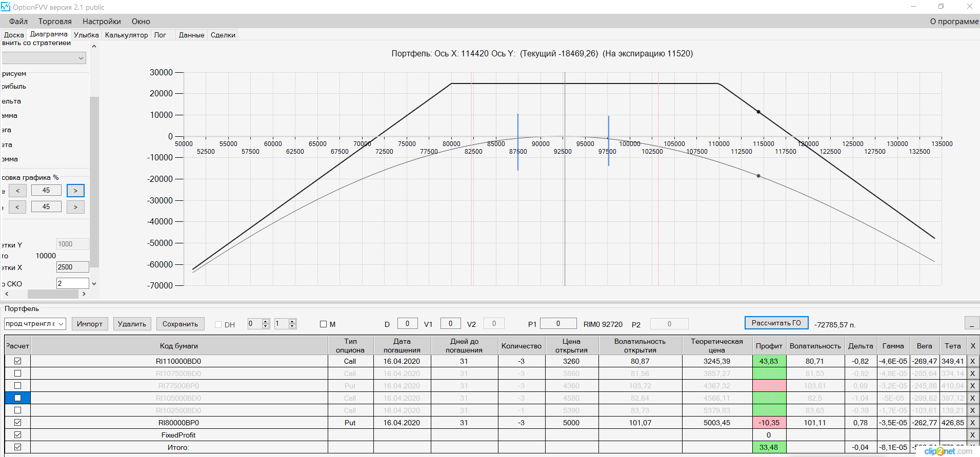Switch to the Улыбка tab

86,35
